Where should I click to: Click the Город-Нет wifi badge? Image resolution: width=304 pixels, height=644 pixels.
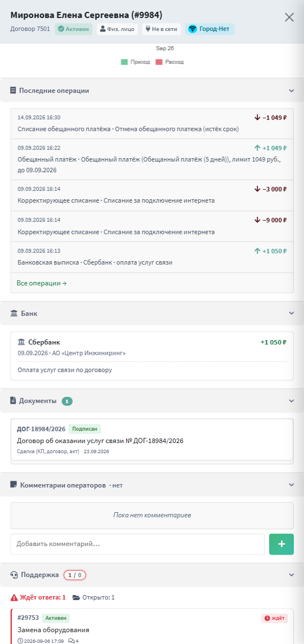(209, 29)
